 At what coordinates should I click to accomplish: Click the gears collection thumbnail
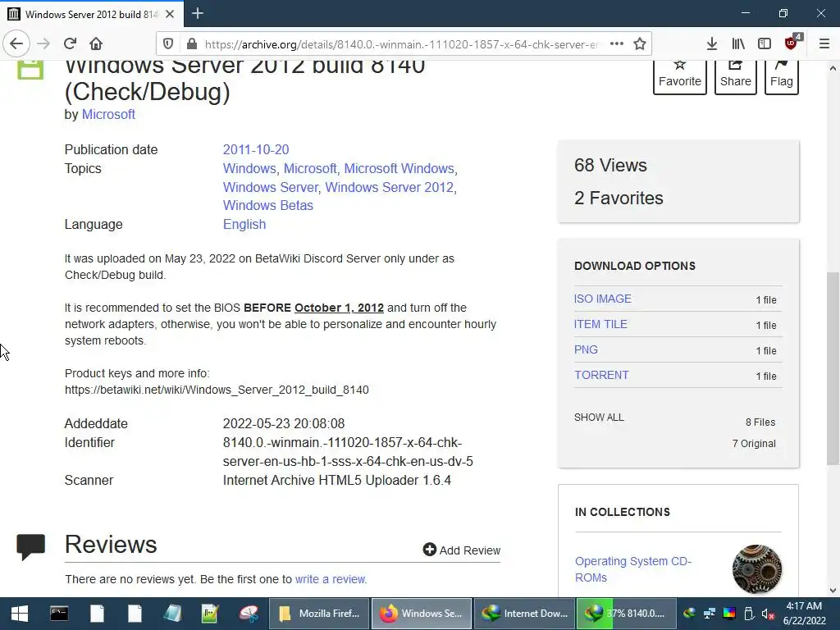757,569
